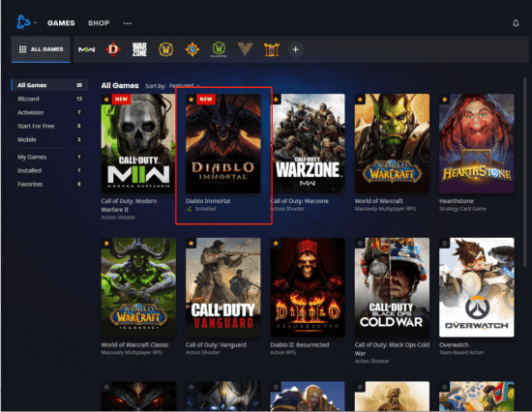Unfavorite Hearthstone using its star
Screen dimensions: 532x412
(x=445, y=100)
